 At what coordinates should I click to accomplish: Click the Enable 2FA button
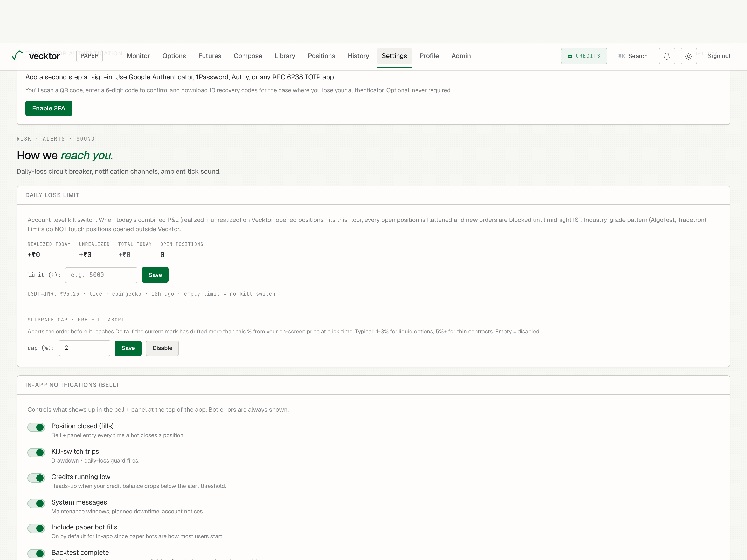coord(49,108)
